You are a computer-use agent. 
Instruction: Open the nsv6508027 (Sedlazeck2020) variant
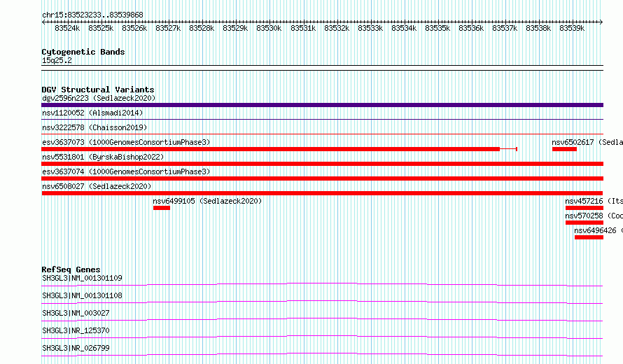pos(97,186)
